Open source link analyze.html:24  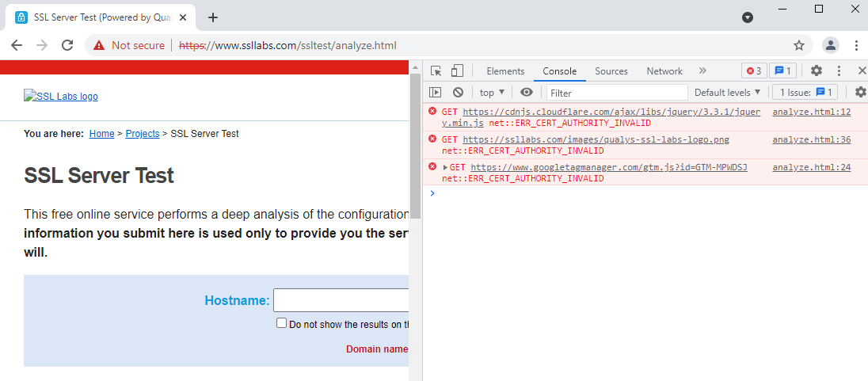pyautogui.click(x=812, y=167)
